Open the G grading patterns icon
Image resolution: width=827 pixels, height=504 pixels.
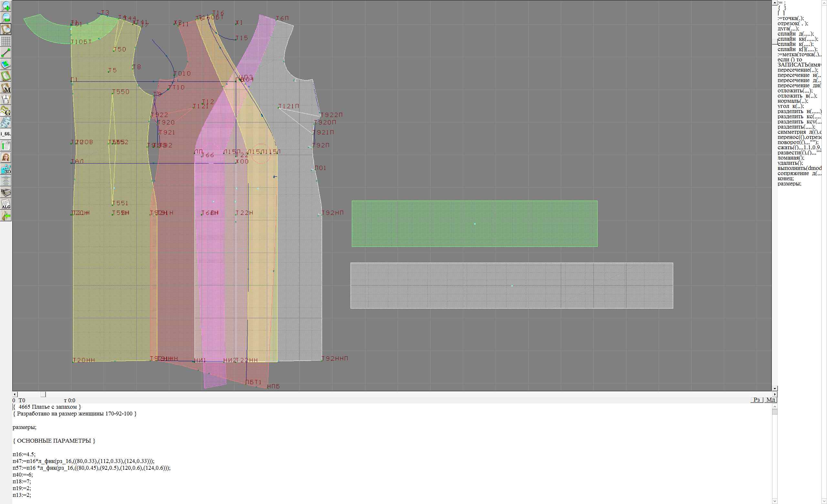pyautogui.click(x=6, y=111)
